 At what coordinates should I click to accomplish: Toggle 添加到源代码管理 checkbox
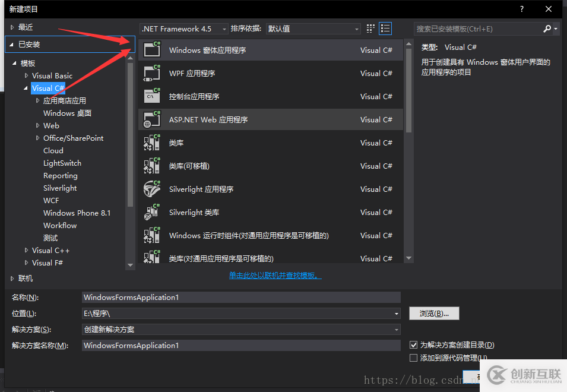tap(413, 358)
